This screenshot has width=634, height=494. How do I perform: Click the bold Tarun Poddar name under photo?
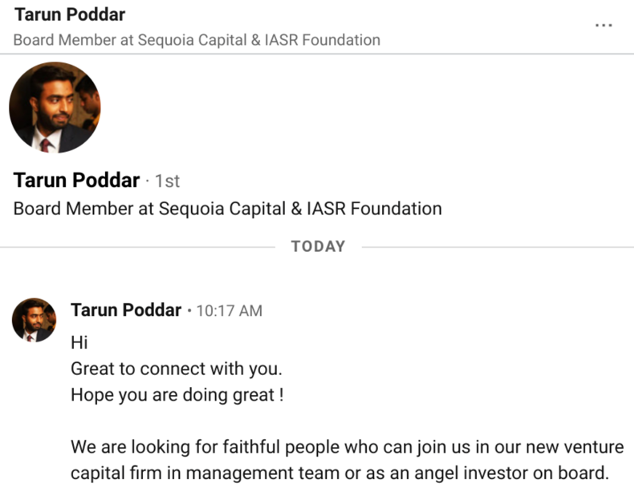click(77, 180)
